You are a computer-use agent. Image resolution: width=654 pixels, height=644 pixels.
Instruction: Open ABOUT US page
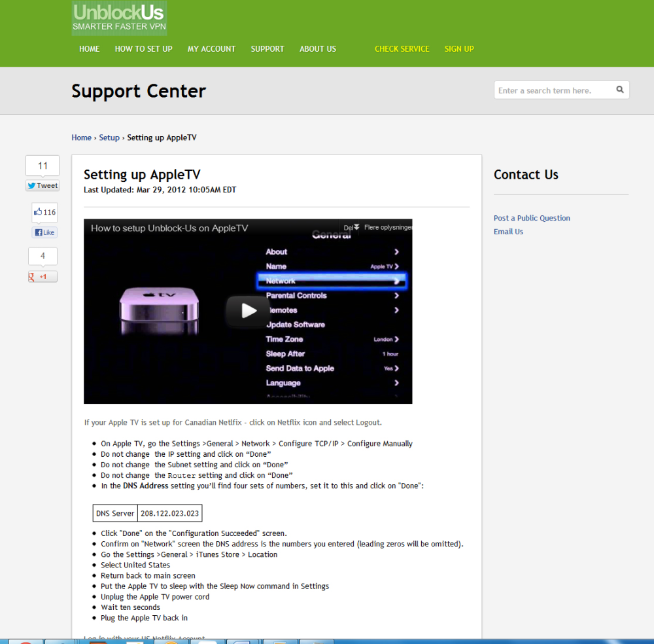coord(318,49)
